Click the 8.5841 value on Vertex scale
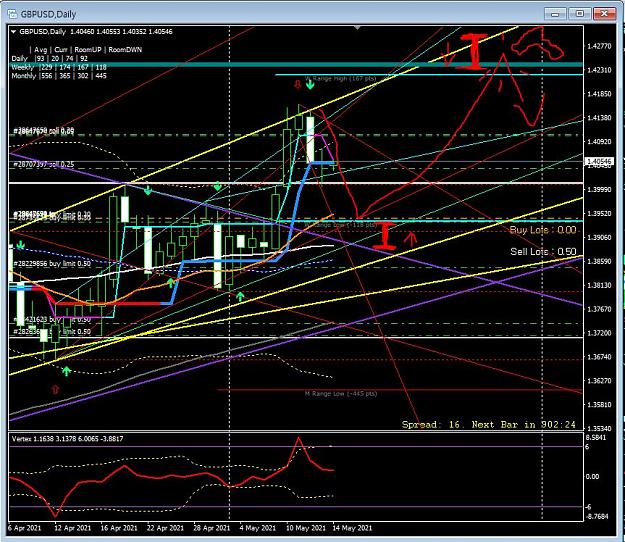 (x=596, y=438)
